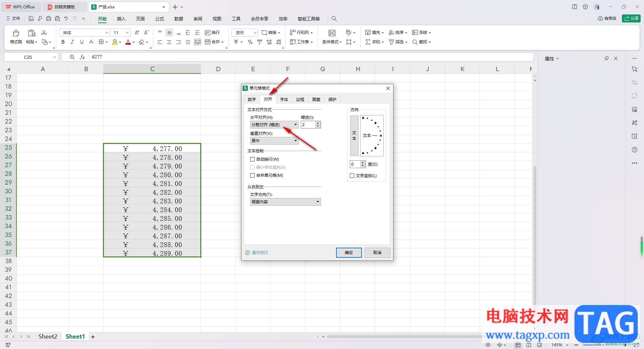Close the cell format dialog
This screenshot has width=644, height=349.
388,88
